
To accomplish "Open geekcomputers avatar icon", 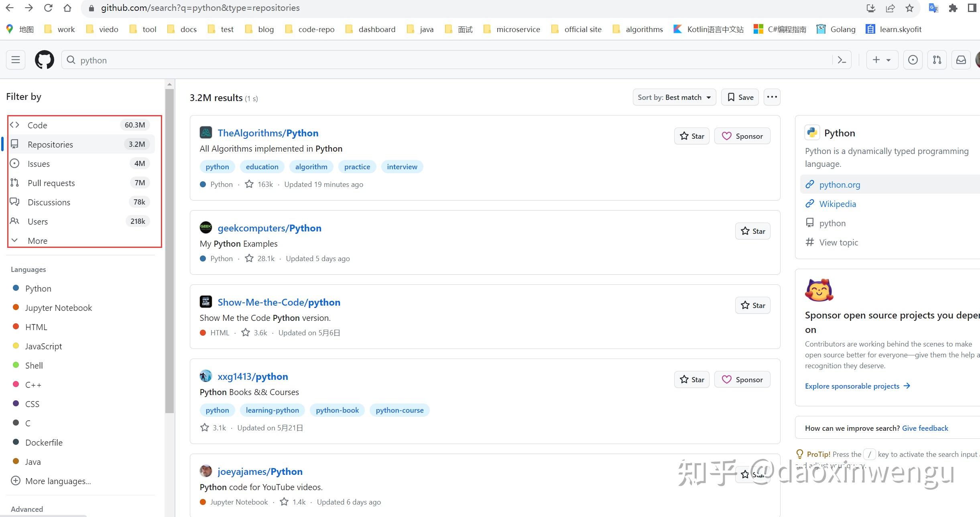I will 206,227.
